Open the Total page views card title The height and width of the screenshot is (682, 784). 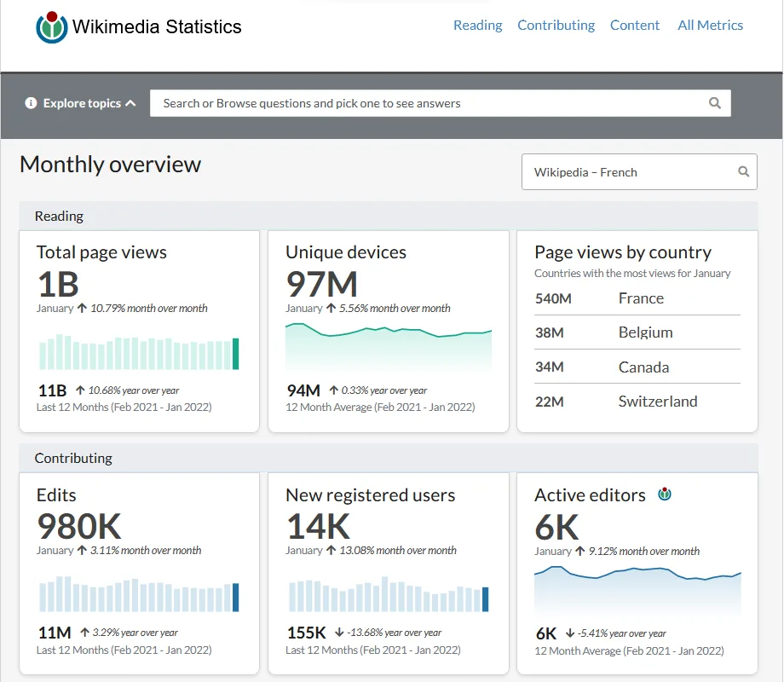coord(101,252)
